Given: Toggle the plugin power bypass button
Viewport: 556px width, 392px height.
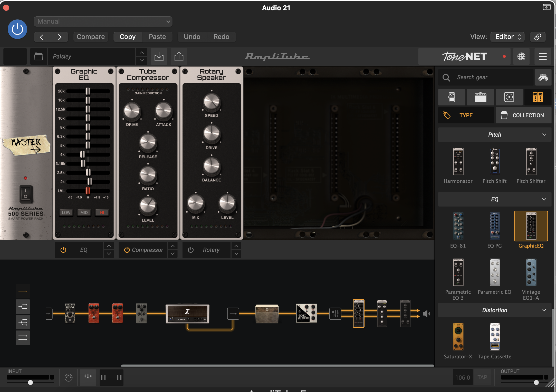Looking at the screenshot, I should [x=17, y=29].
